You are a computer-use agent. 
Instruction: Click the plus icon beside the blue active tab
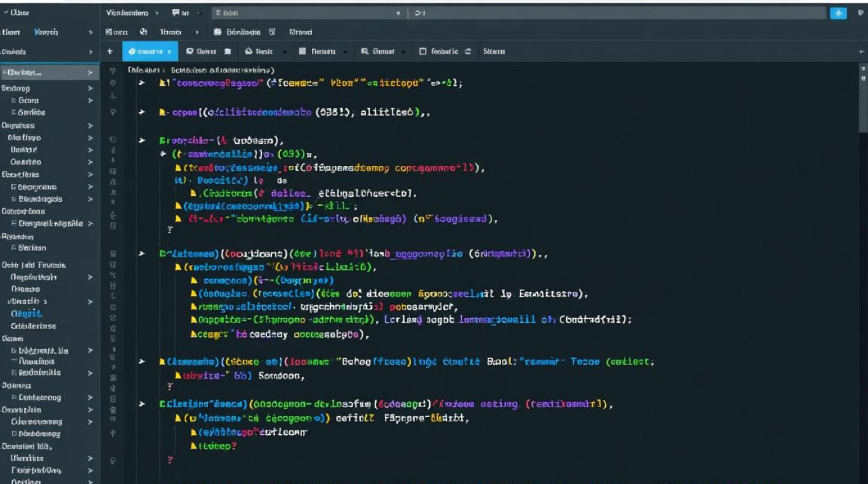[x=110, y=52]
